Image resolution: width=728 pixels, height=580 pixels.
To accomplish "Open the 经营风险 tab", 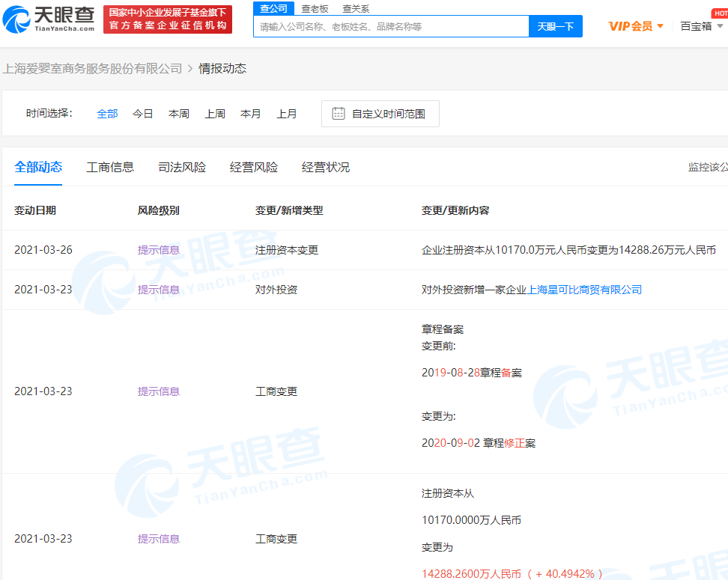I will pos(254,167).
